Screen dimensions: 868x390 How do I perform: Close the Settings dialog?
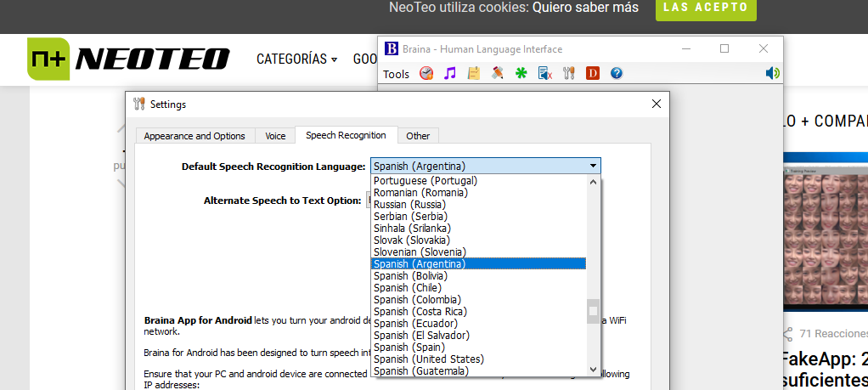(656, 104)
